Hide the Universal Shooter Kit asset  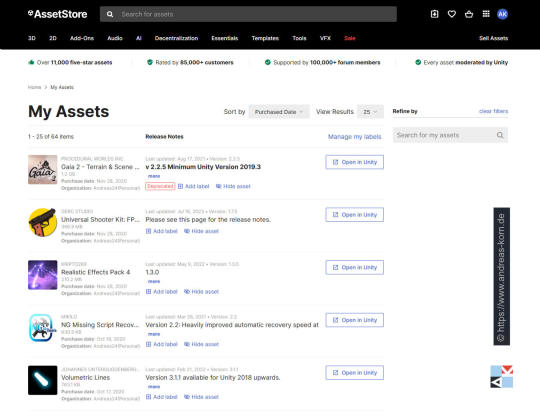coord(201,231)
